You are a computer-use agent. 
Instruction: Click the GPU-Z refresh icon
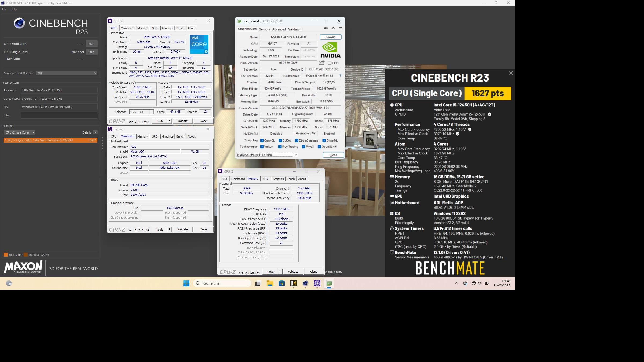coord(333,28)
